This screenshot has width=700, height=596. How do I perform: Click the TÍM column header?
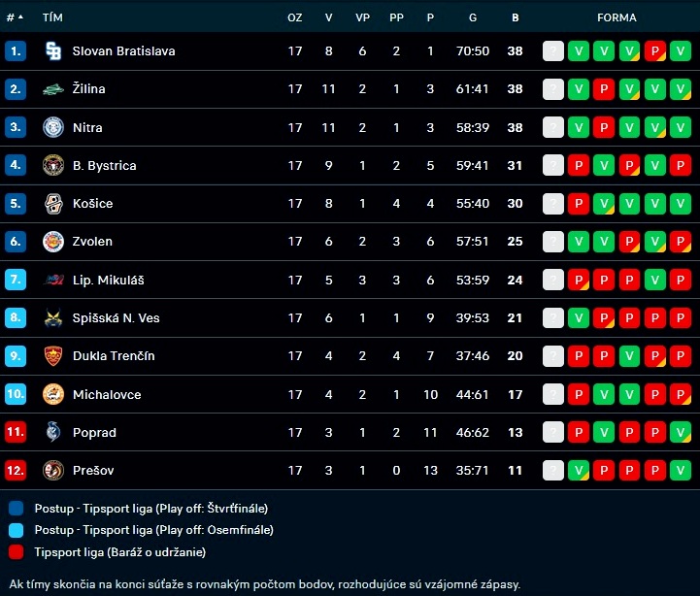[x=52, y=17]
